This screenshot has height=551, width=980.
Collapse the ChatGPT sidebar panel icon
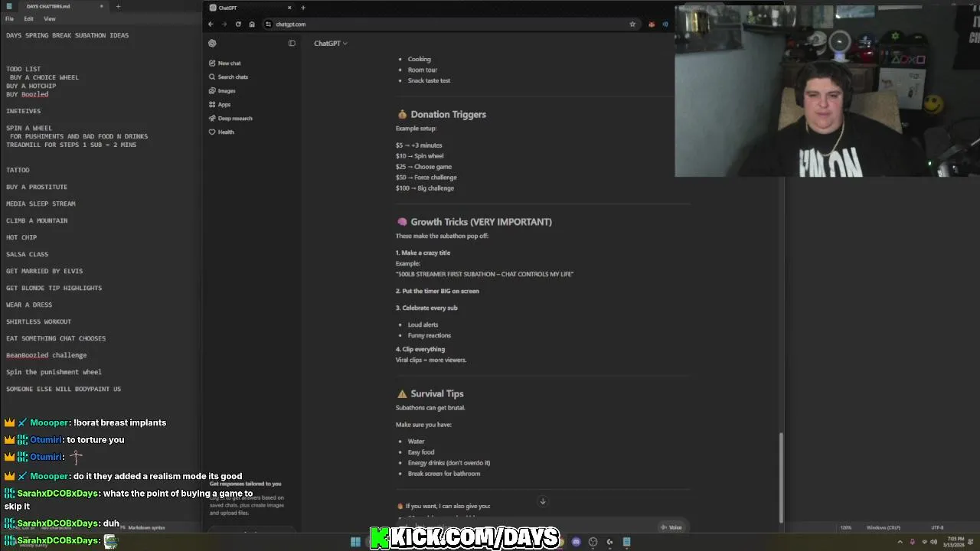[x=292, y=44]
